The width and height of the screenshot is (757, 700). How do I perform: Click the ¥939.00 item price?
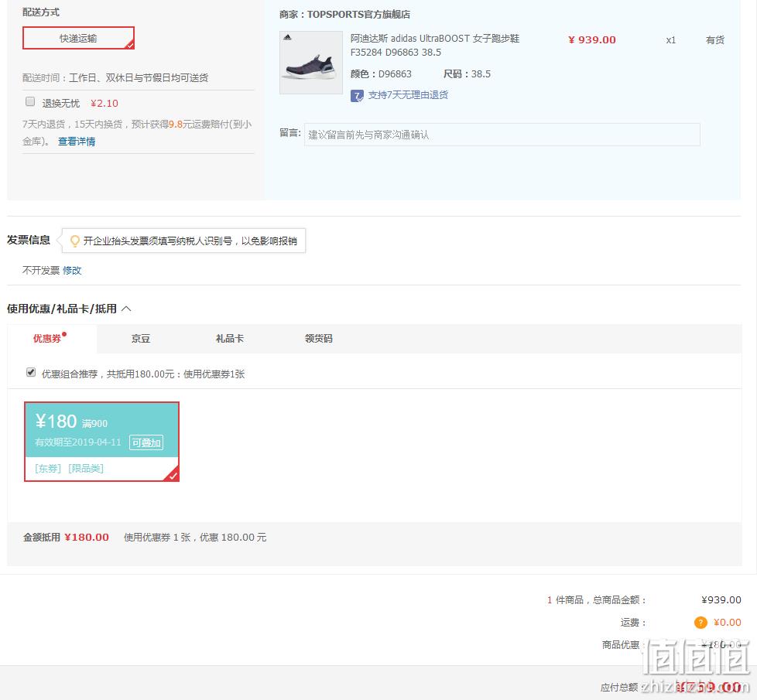592,40
